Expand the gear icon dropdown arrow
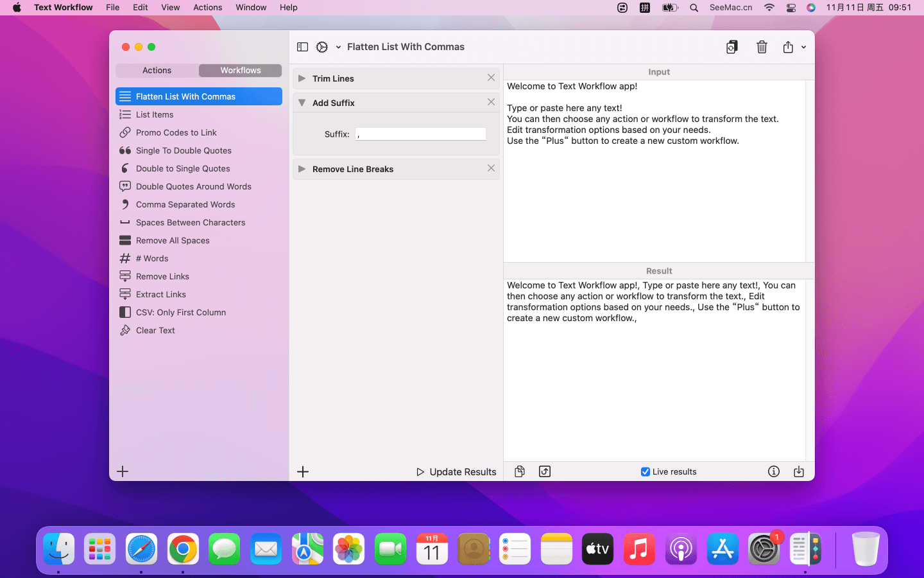Screen dimensions: 924x578 338,47
